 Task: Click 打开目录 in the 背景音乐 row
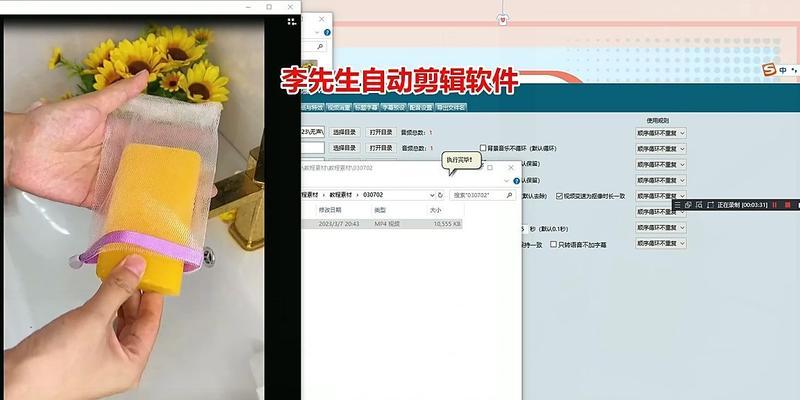(381, 148)
